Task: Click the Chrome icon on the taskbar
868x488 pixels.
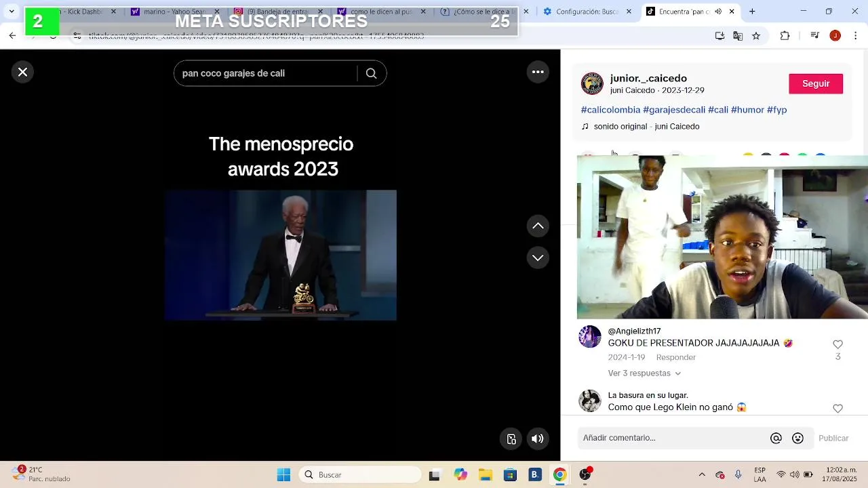Action: (559, 474)
